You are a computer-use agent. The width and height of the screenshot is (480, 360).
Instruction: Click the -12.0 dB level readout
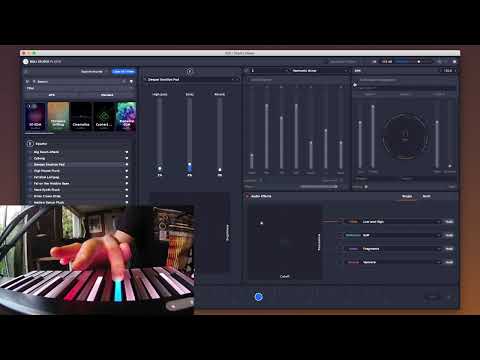click(x=387, y=62)
